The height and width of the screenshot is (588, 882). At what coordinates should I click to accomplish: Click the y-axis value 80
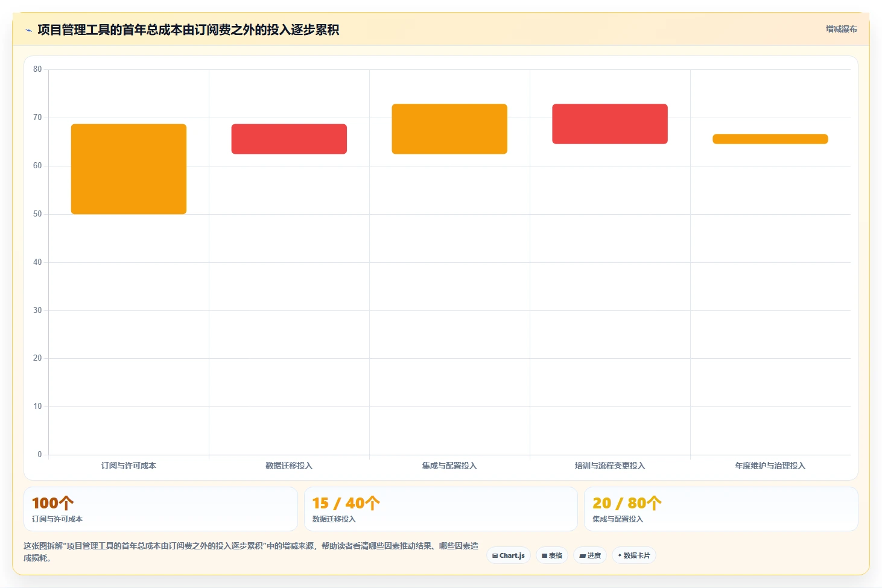point(37,69)
